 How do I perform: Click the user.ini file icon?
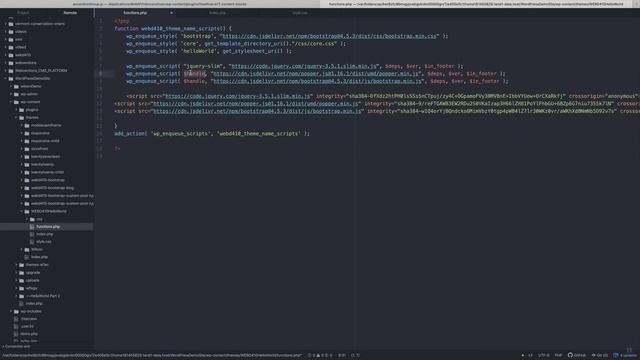click(16, 327)
